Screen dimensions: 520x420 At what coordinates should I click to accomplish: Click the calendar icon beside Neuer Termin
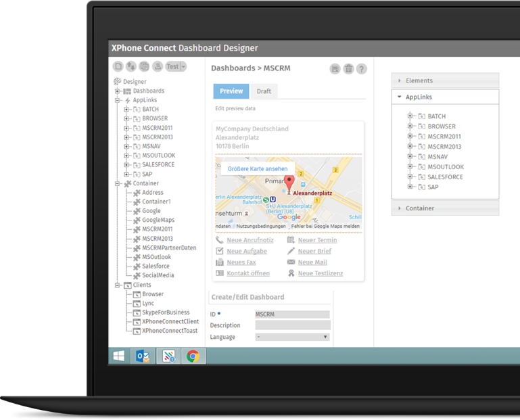tap(291, 240)
